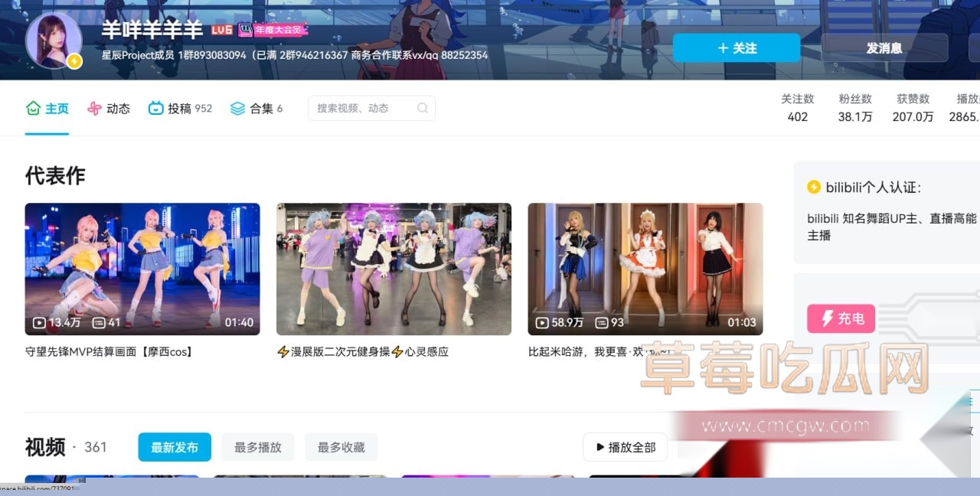This screenshot has width=980, height=496.
Task: Click the 发消息 message button
Action: click(x=884, y=47)
